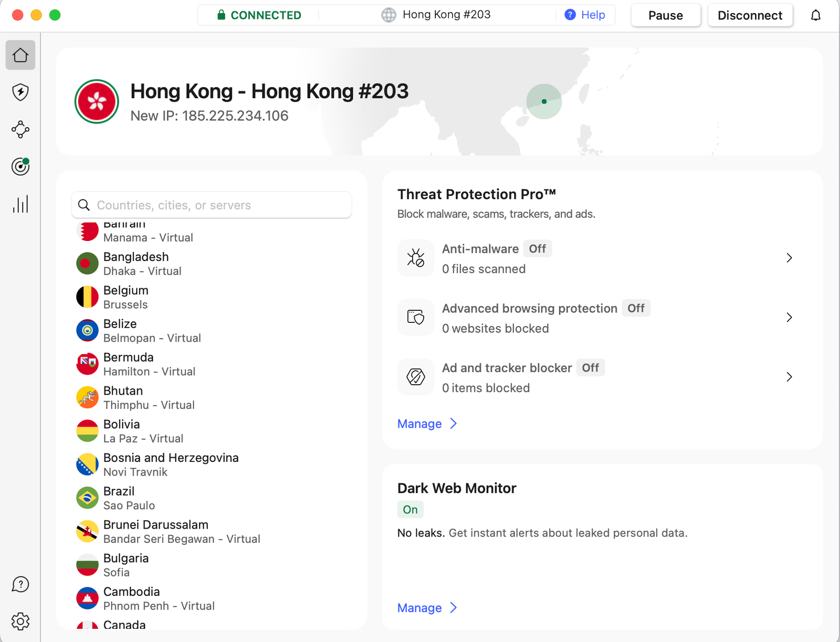Click the Bhutan flag icon

pos(87,397)
